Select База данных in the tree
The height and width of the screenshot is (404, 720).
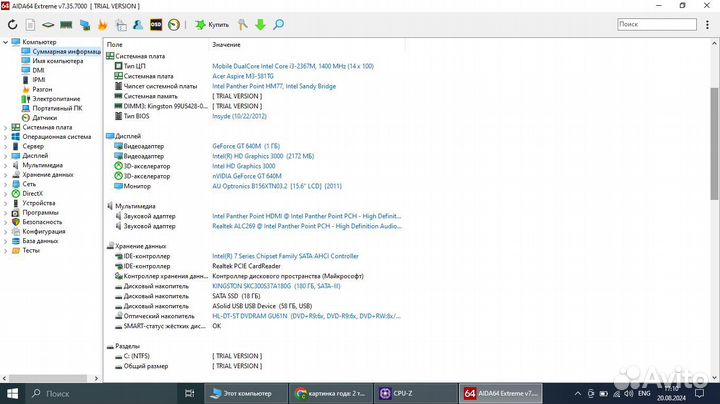40,241
